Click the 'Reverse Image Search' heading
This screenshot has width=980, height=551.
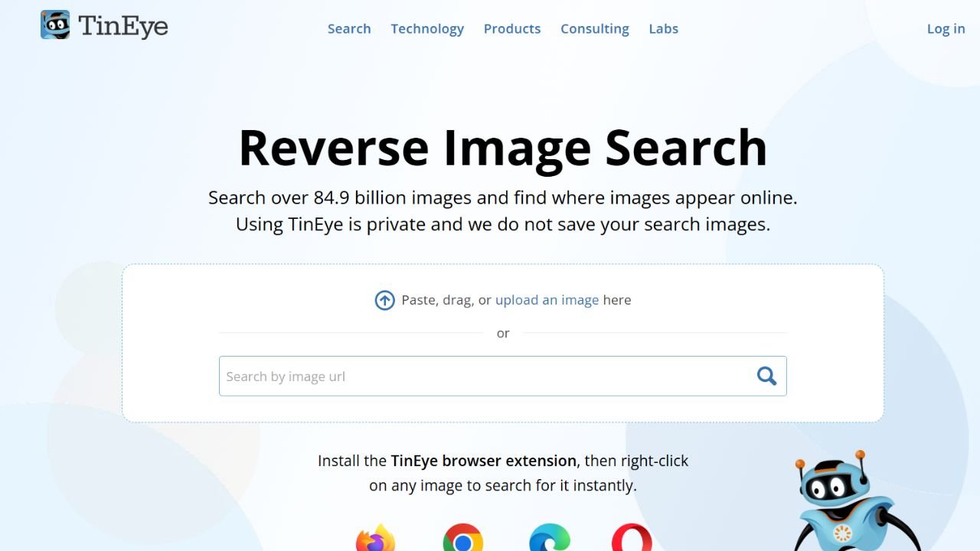pos(503,147)
